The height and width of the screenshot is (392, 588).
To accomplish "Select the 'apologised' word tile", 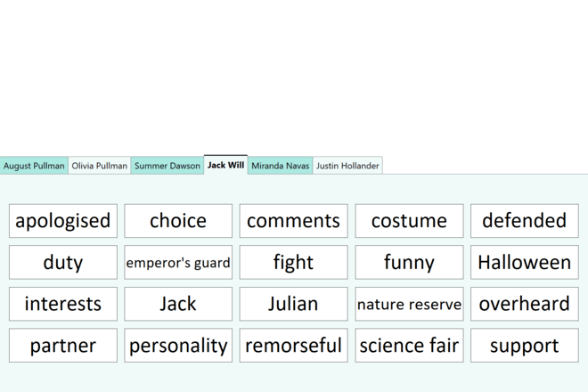I will point(63,221).
